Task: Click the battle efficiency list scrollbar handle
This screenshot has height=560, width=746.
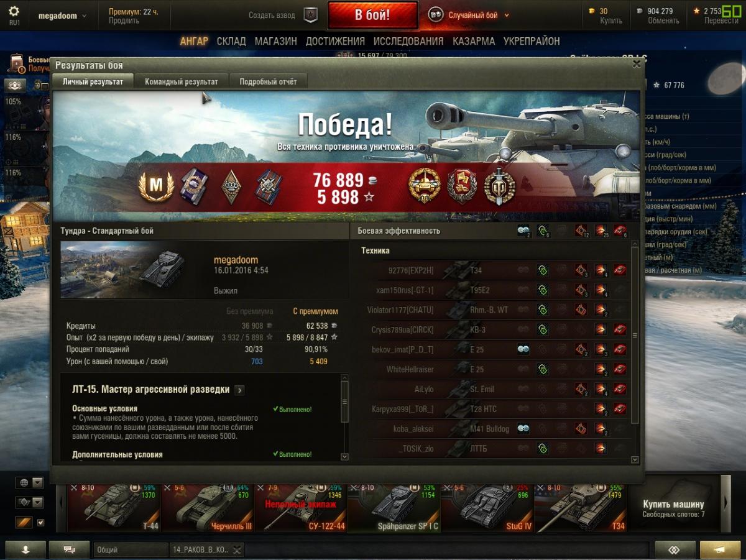Action: tap(635, 336)
